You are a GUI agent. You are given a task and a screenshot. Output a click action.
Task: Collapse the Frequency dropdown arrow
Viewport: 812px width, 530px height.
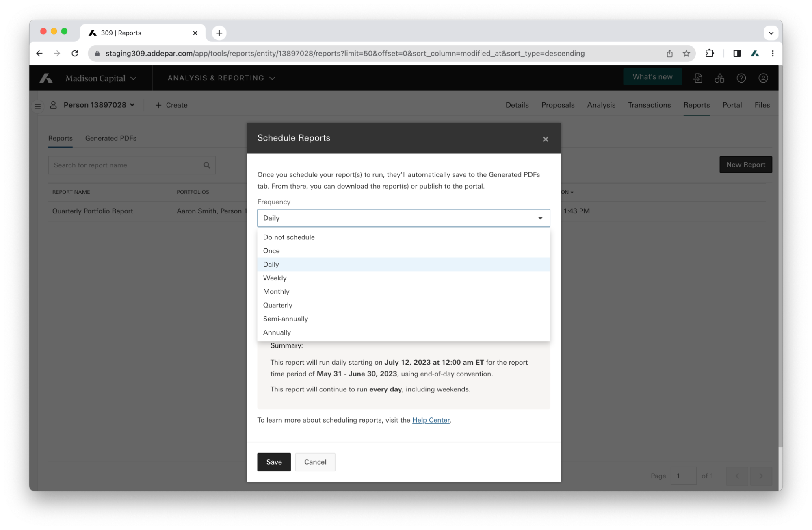click(540, 218)
